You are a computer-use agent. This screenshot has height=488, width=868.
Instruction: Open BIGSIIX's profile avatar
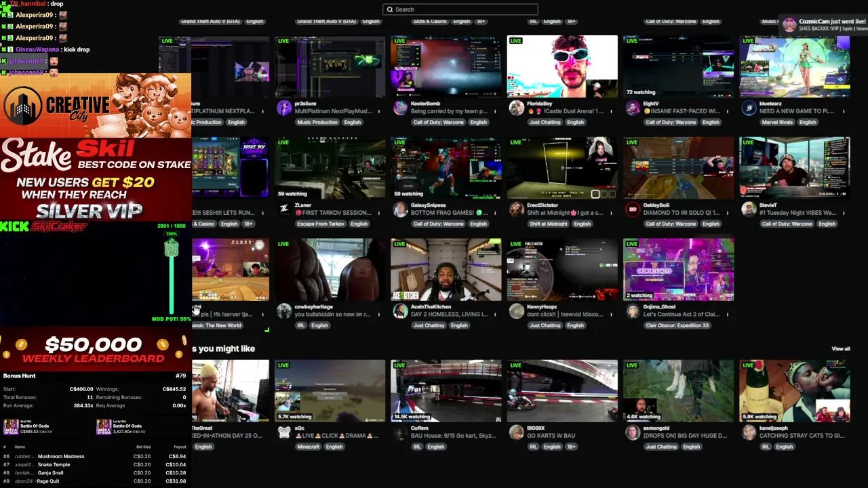pyautogui.click(x=517, y=432)
